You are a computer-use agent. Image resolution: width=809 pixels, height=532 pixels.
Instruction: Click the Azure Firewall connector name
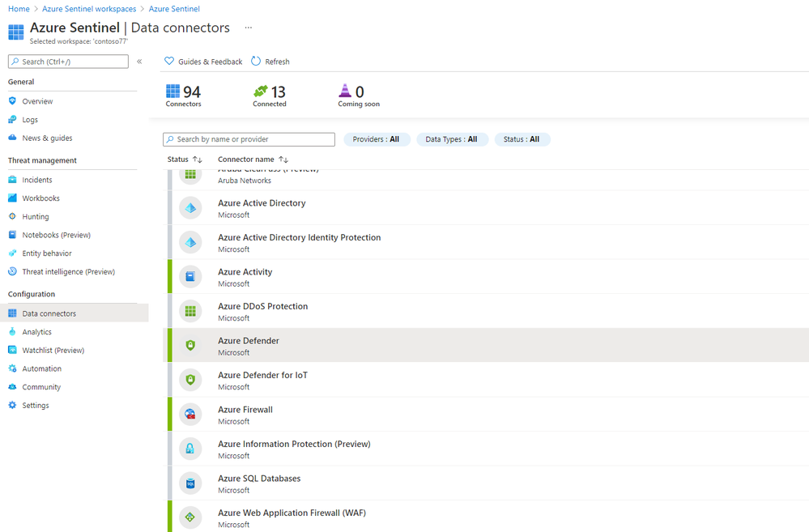245,409
